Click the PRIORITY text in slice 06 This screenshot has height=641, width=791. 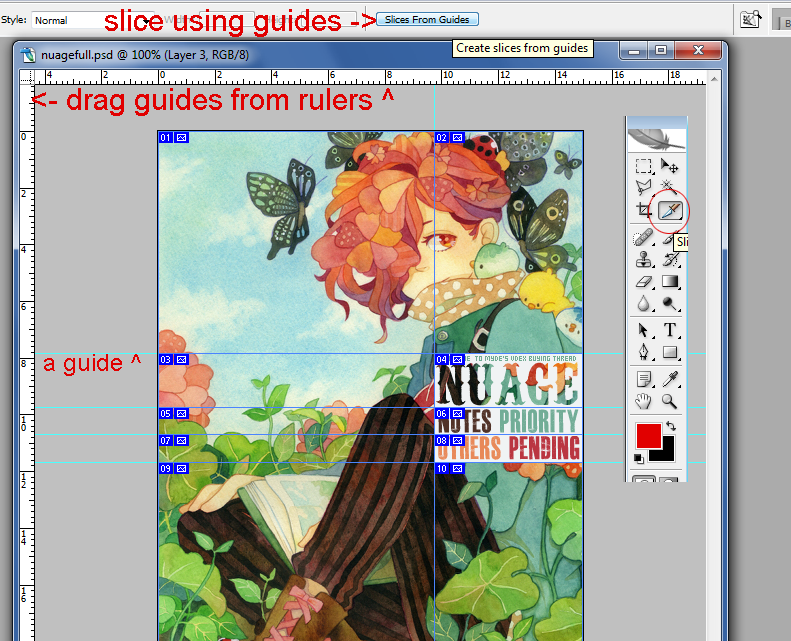[x=539, y=421]
